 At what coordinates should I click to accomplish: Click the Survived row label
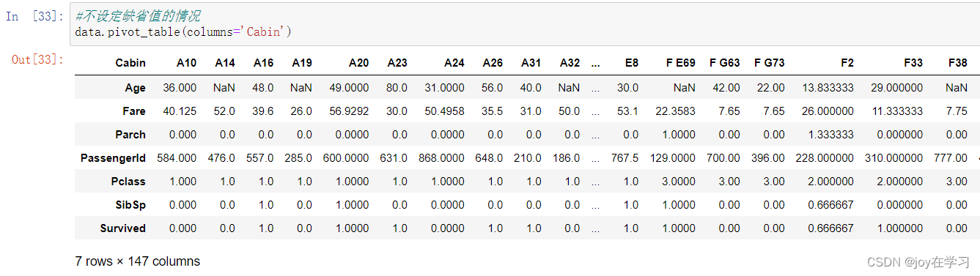[x=123, y=228]
